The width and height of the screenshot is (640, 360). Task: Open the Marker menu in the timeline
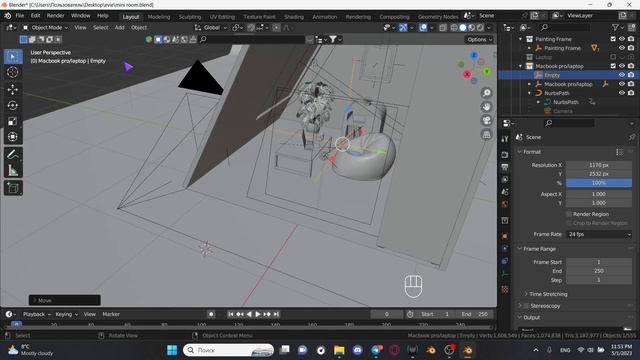point(111,314)
